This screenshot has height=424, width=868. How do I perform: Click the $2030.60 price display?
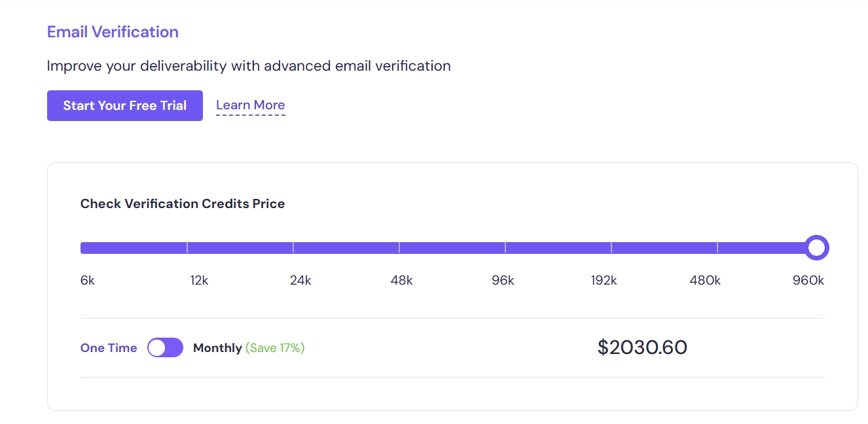[x=642, y=347]
